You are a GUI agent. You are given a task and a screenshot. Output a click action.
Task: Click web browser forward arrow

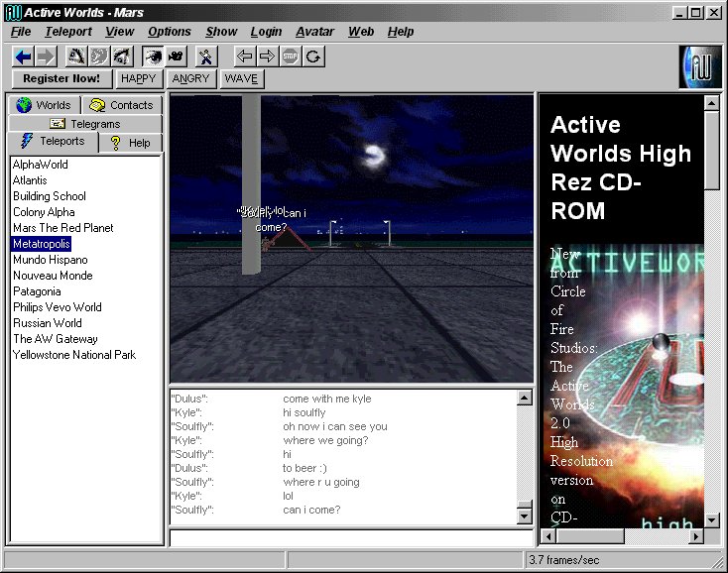[267, 57]
